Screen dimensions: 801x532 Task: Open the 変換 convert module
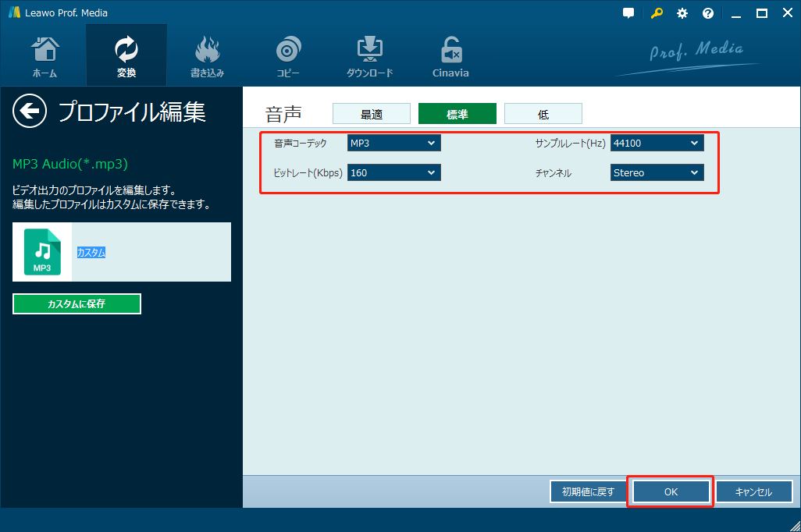(126, 56)
